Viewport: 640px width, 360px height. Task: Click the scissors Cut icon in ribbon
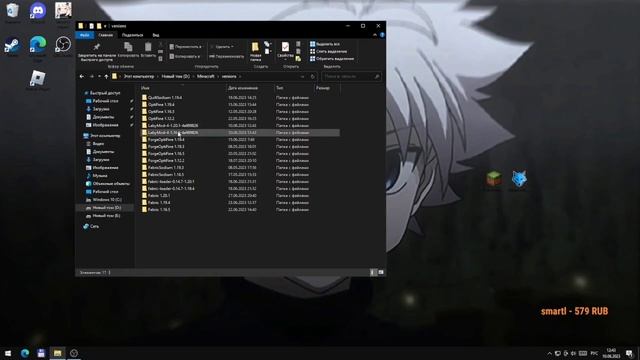click(x=160, y=44)
